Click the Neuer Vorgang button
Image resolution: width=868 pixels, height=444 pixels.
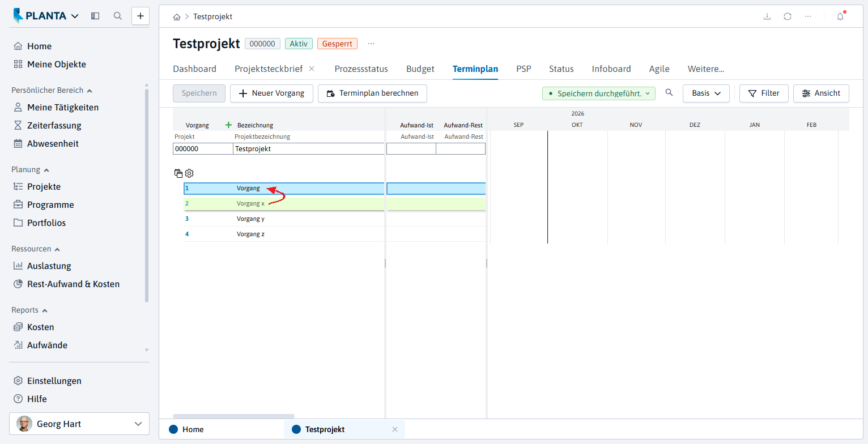271,93
